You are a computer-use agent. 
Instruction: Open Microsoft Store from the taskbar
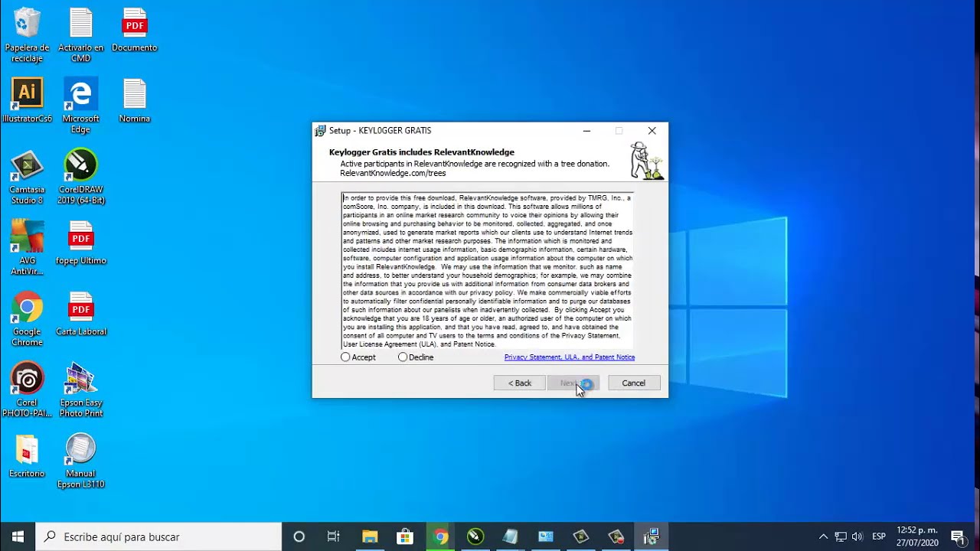(x=405, y=536)
